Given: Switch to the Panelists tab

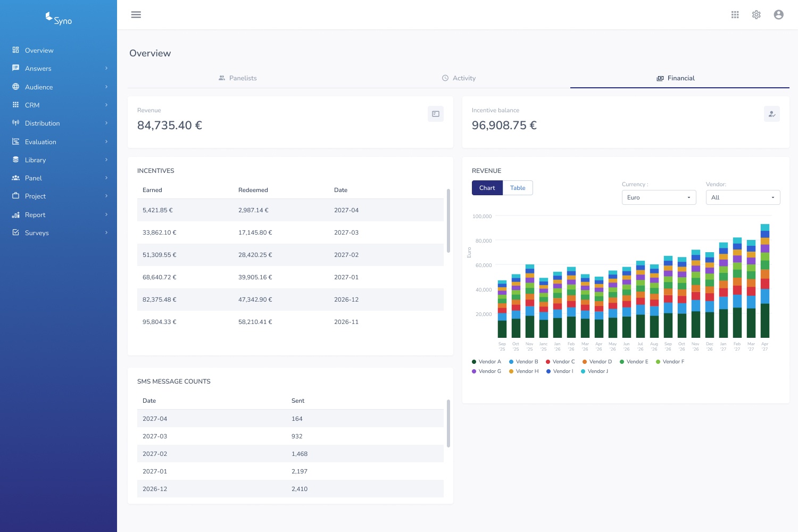Looking at the screenshot, I should click(237, 78).
